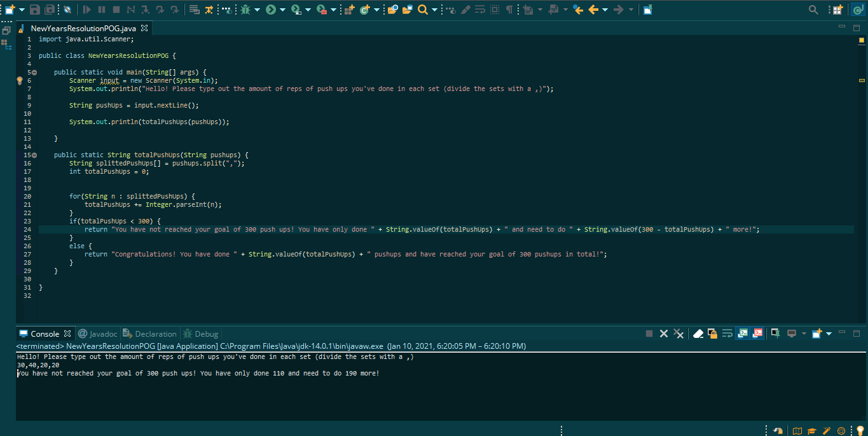This screenshot has height=436, width=868.
Task: Expand the Back history dropdown arrow
Action: point(605,10)
